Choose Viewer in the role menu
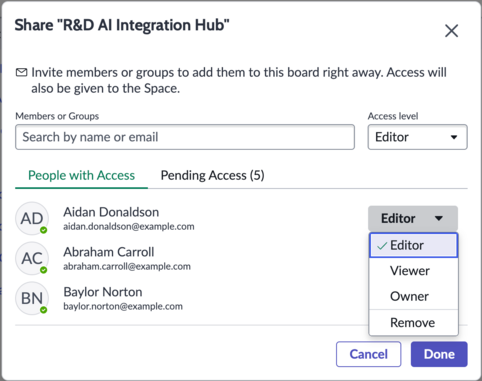The image size is (482, 381). (x=413, y=271)
